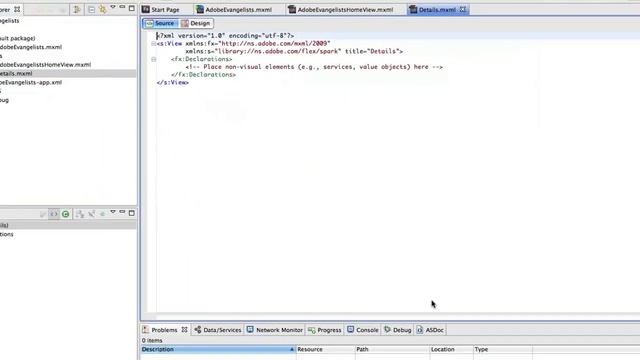Click the sort icon in Outline toolbar
Image resolution: width=640 pixels, height=360 pixels.
92,214
